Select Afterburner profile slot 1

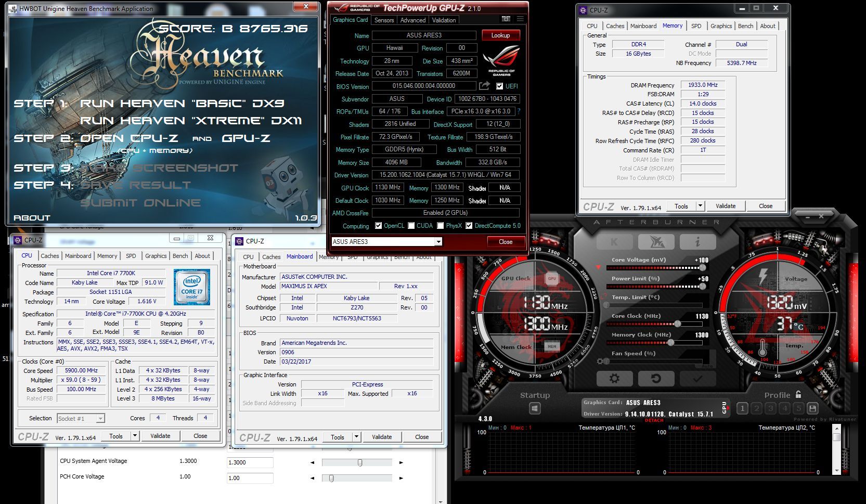pos(742,408)
